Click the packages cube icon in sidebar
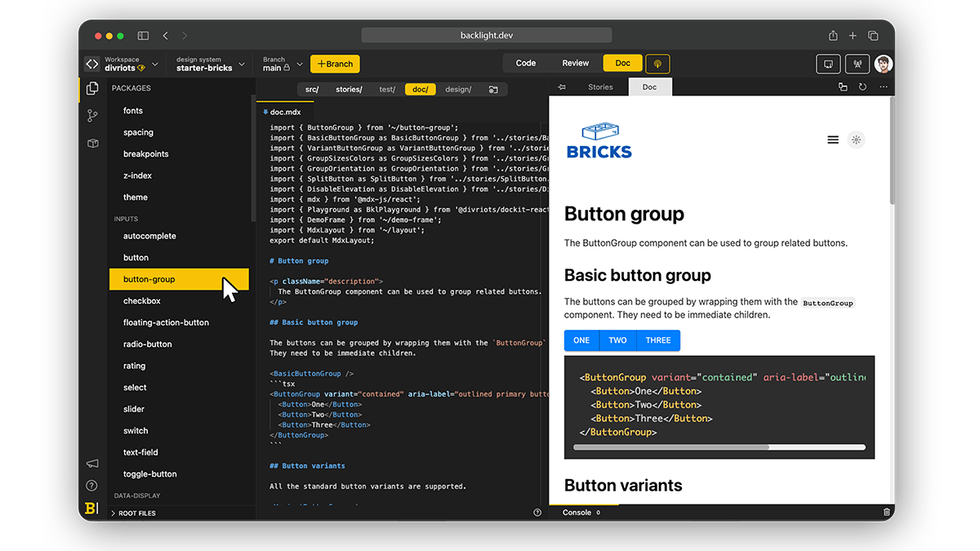This screenshot has height=551, width=980. pos(92,144)
